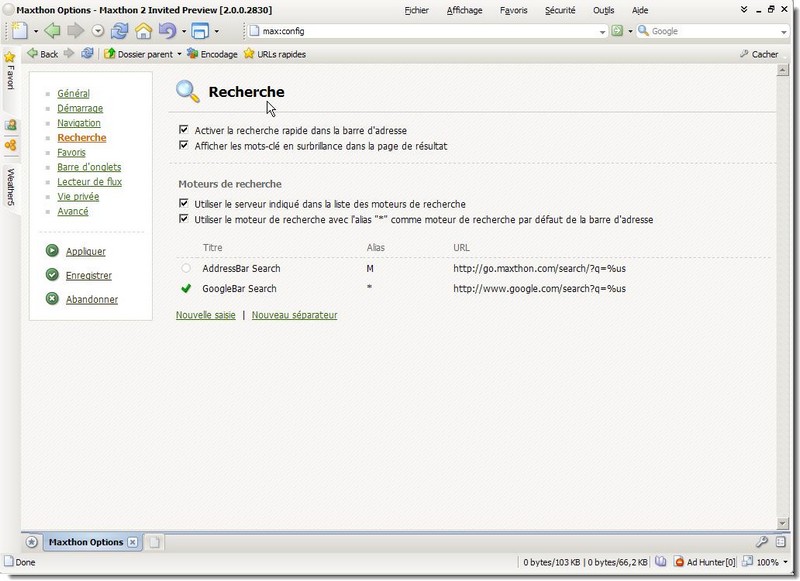This screenshot has width=800, height=581.
Task: Toggle Utiliser le serveur indiqué checkbox
Action: pos(184,204)
